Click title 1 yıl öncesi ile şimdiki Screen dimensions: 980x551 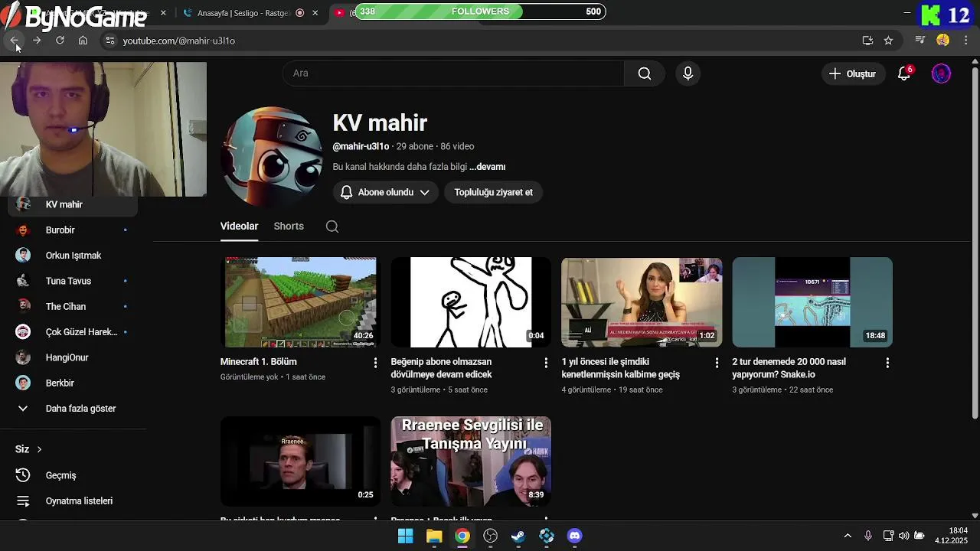620,368
